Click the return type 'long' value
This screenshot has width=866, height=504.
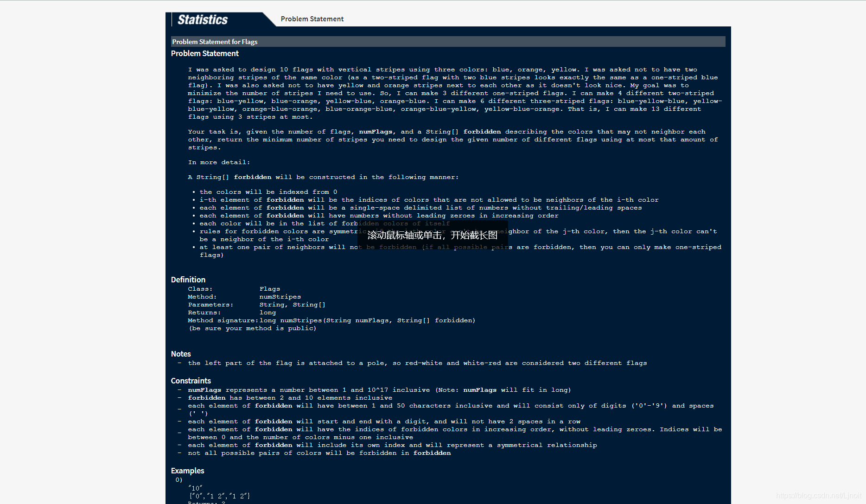[x=267, y=313]
